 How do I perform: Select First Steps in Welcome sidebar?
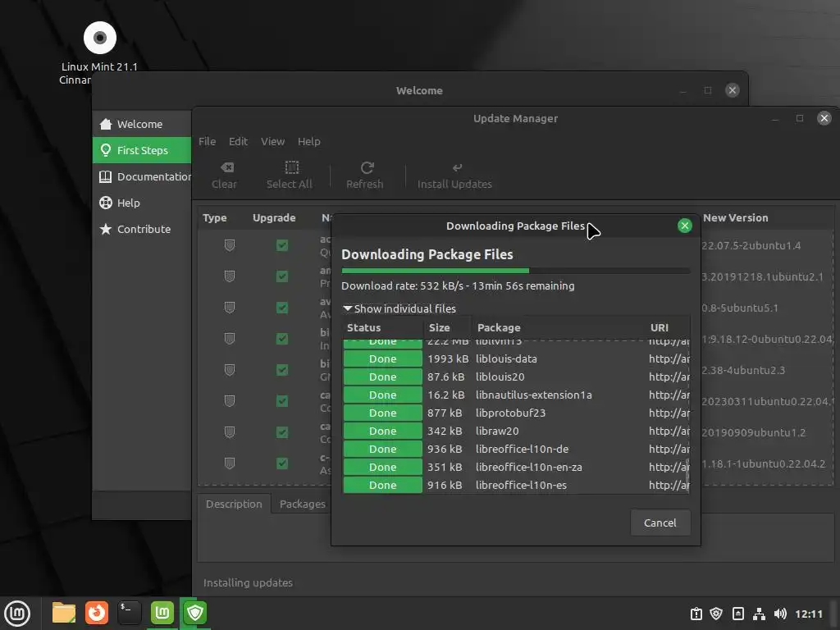[x=142, y=151]
